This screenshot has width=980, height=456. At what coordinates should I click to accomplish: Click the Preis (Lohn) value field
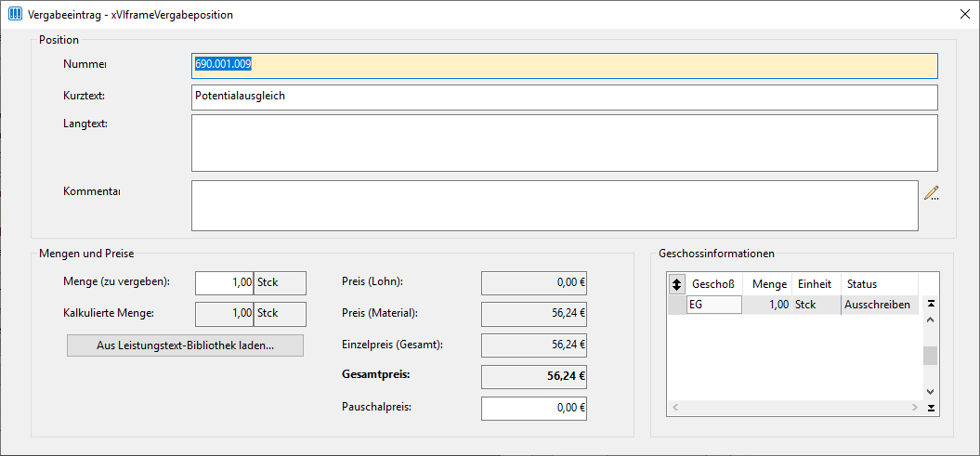[534, 282]
